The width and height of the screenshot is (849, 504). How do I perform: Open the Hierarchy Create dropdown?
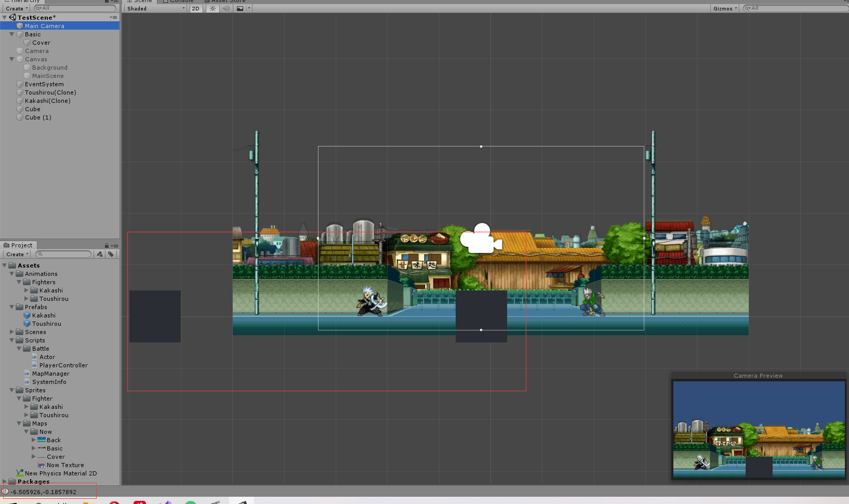coord(17,8)
